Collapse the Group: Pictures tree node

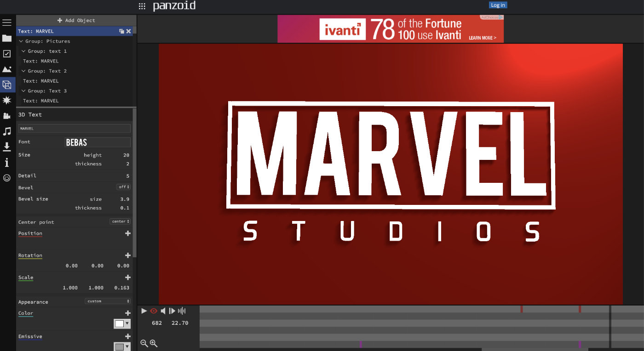[21, 41]
